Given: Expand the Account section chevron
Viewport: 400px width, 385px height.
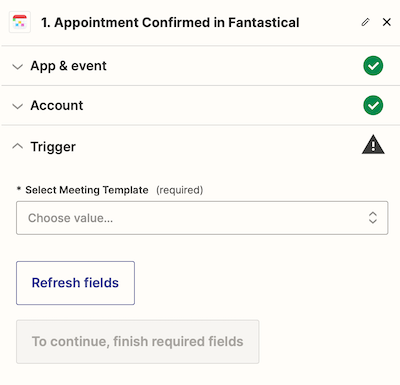Looking at the screenshot, I should pyautogui.click(x=17, y=106).
